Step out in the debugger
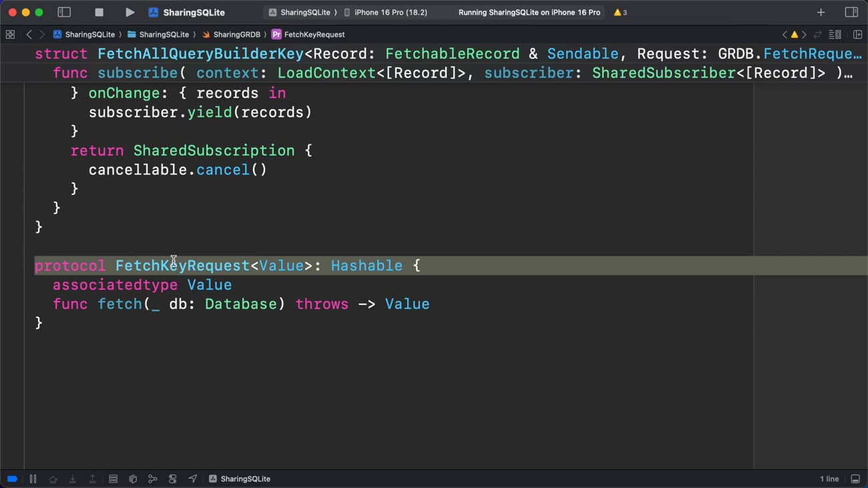 (x=93, y=479)
